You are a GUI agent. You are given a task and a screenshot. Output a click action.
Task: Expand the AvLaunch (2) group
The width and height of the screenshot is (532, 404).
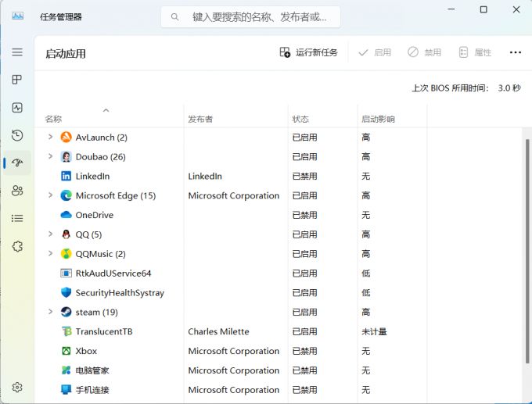(x=51, y=137)
